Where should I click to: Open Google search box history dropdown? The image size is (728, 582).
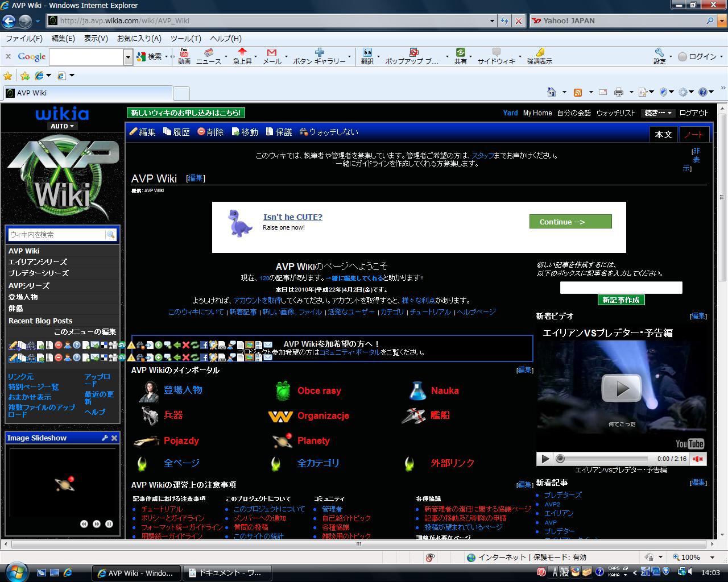pyautogui.click(x=128, y=57)
